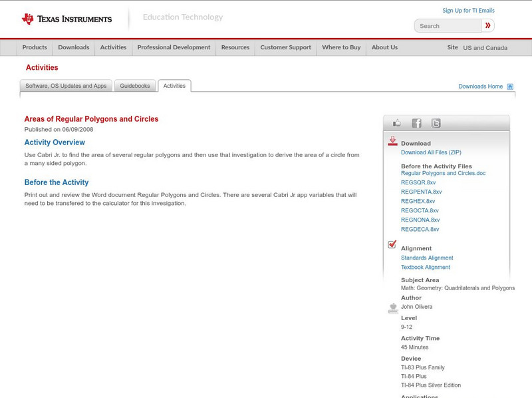532x398 pixels.
Task: Select the US and Canada site option
Action: (485, 48)
